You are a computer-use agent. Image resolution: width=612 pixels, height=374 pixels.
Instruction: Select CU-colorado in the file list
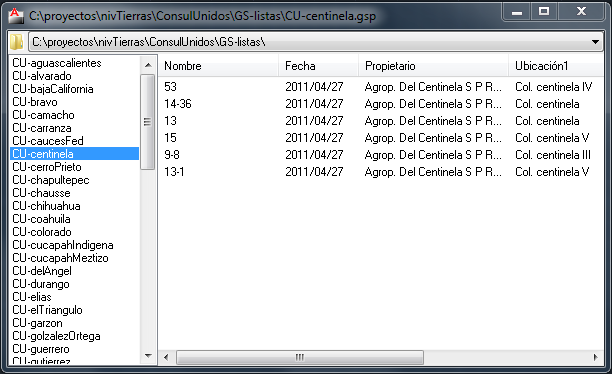(74, 232)
